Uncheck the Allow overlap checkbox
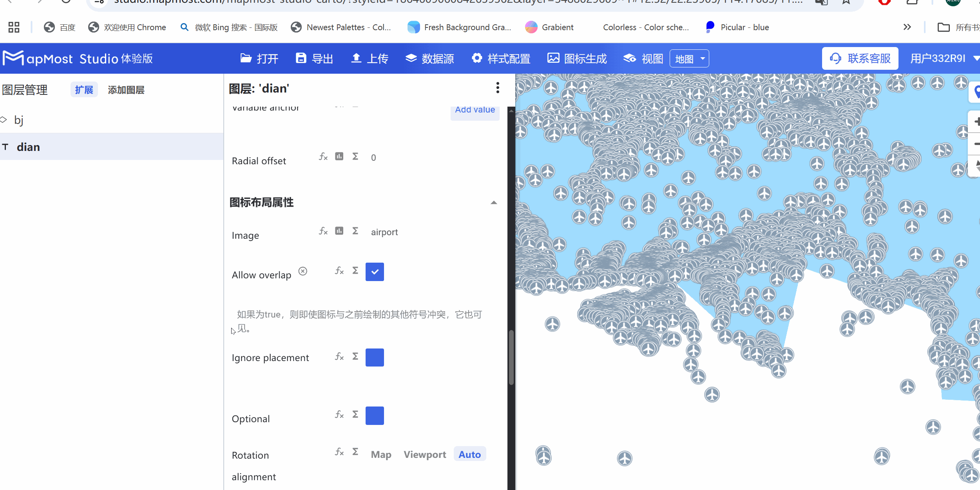 pyautogui.click(x=375, y=272)
